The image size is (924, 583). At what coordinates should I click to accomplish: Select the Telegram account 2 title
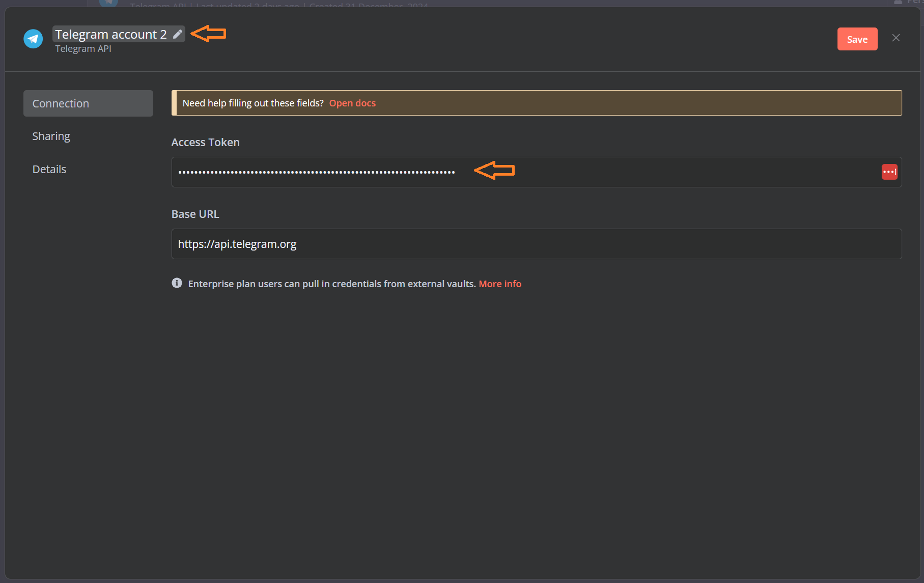(111, 34)
